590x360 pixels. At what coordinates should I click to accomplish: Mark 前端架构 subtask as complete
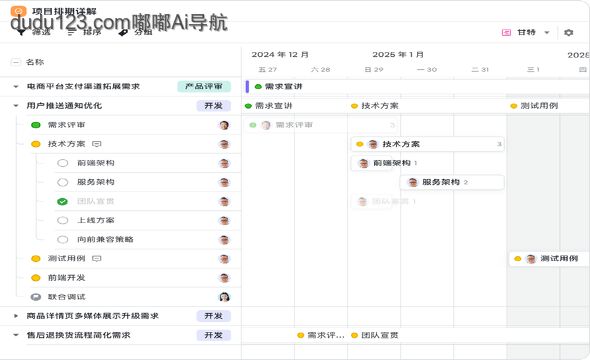(62, 163)
